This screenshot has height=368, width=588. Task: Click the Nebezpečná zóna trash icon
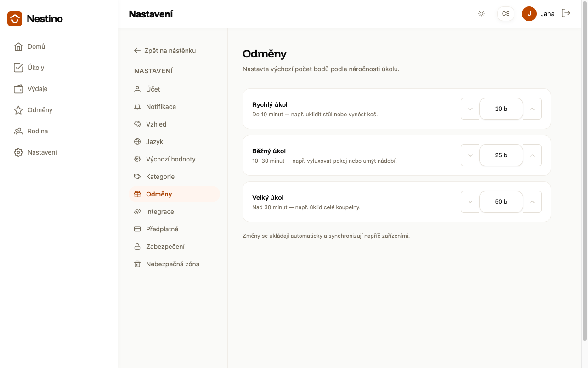137,264
